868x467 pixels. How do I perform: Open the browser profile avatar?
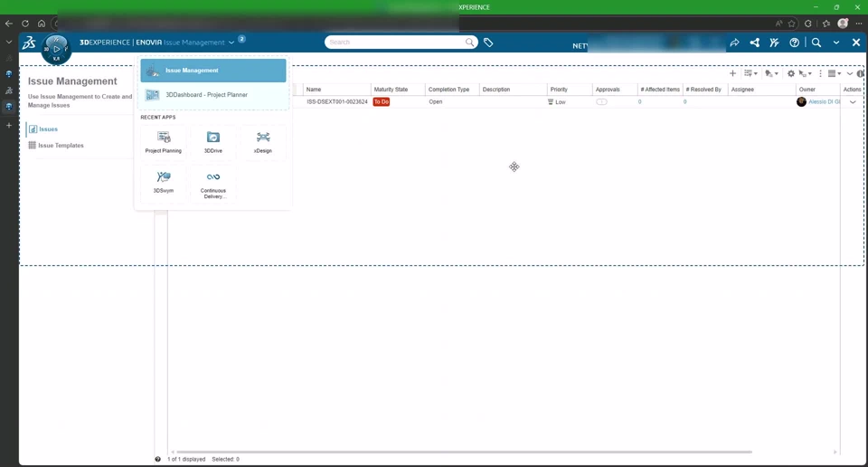(843, 24)
